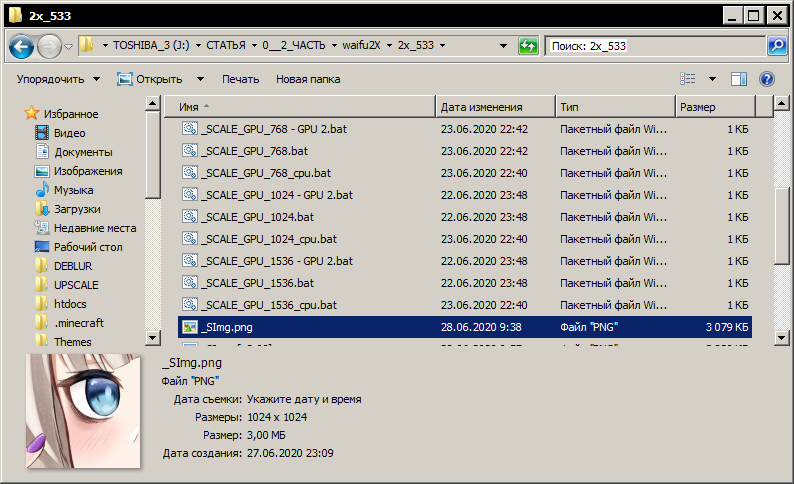The height and width of the screenshot is (484, 794).
Task: Go to the 0__2_ЧАСТЬ breadcrumb
Action: [294, 46]
